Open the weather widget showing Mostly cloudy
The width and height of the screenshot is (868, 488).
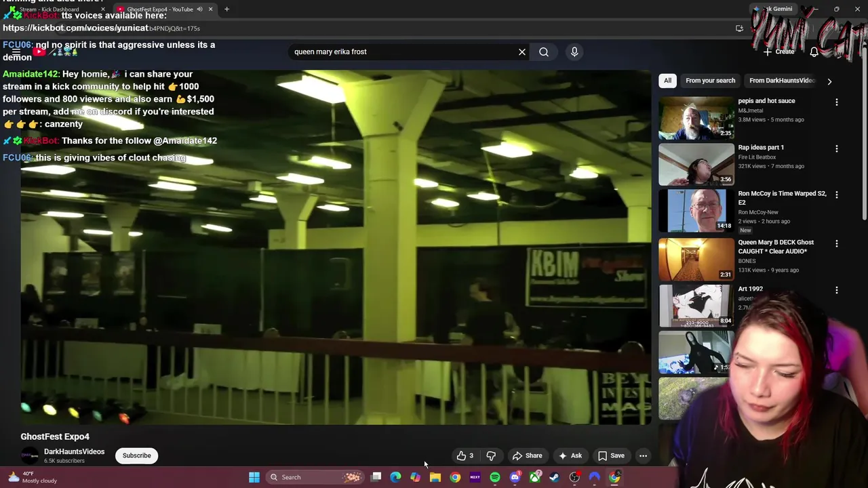point(32,477)
